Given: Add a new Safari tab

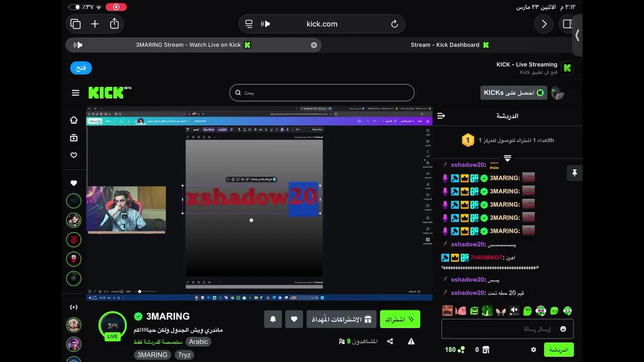Looking at the screenshot, I should [95, 24].
